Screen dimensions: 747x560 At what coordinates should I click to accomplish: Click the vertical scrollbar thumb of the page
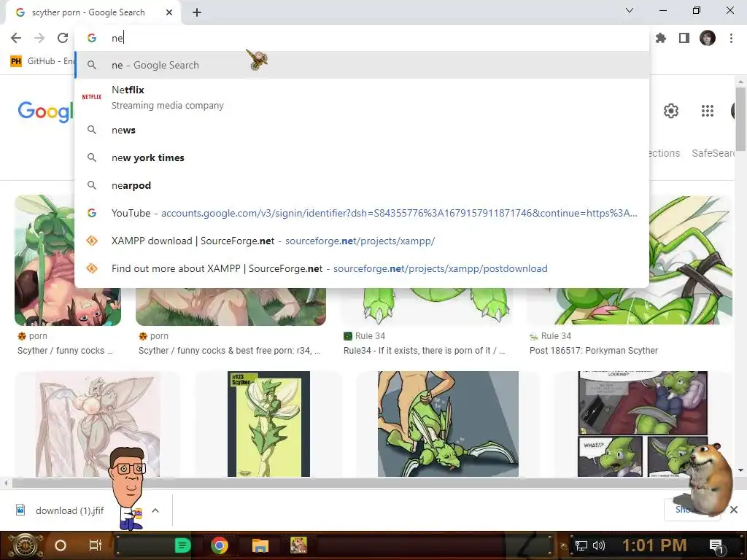[740, 117]
